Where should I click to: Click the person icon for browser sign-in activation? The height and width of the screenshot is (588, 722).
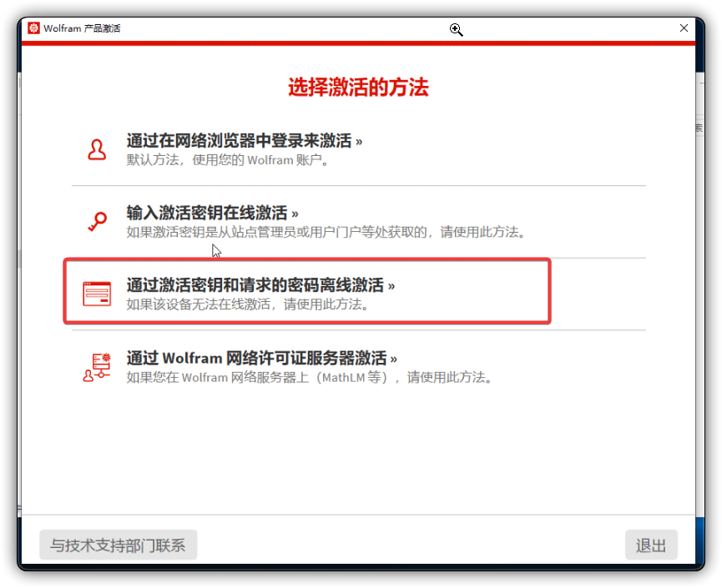point(97,149)
